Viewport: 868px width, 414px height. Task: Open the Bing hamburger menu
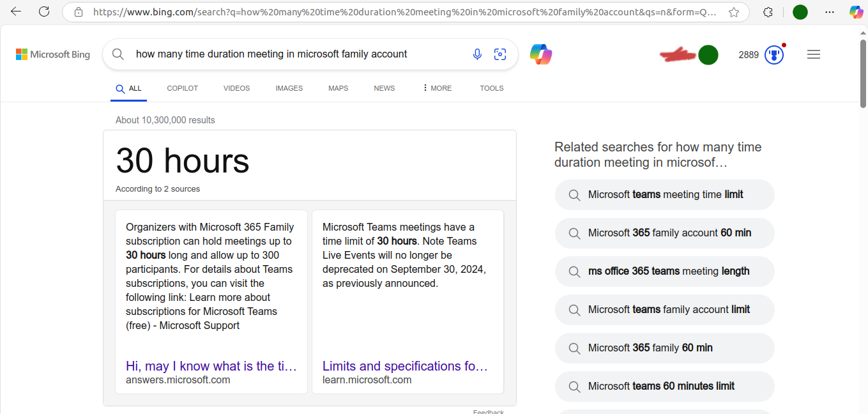click(814, 54)
